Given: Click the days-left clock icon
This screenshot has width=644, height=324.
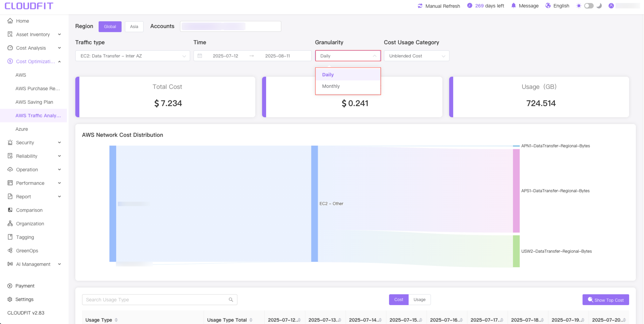Looking at the screenshot, I should pos(470,6).
